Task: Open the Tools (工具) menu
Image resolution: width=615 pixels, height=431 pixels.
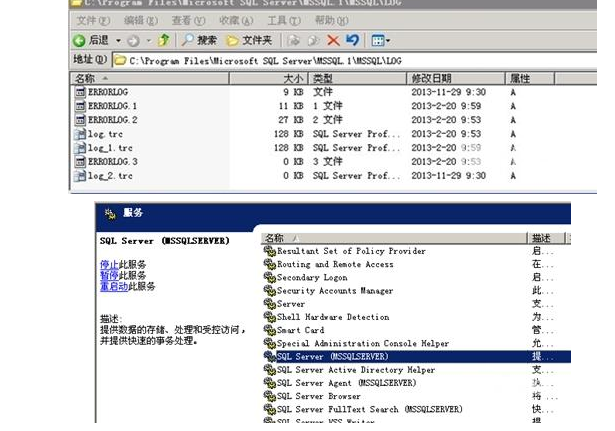Action: [284, 20]
